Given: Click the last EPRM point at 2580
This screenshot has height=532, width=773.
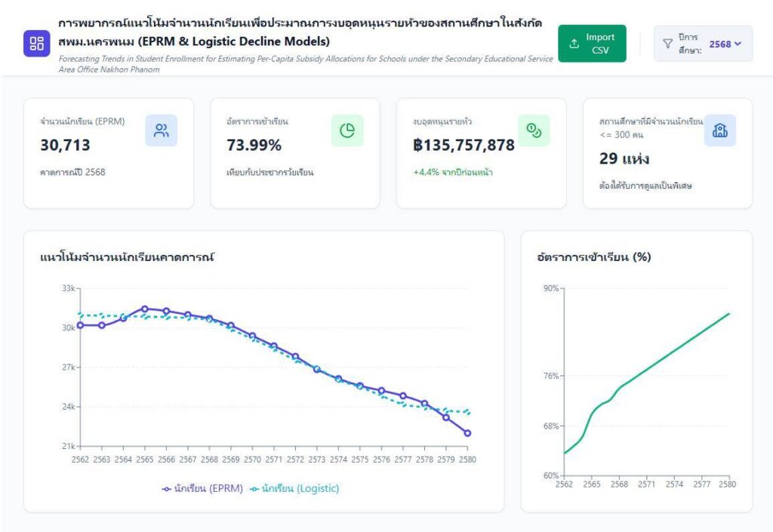Looking at the screenshot, I should [468, 433].
